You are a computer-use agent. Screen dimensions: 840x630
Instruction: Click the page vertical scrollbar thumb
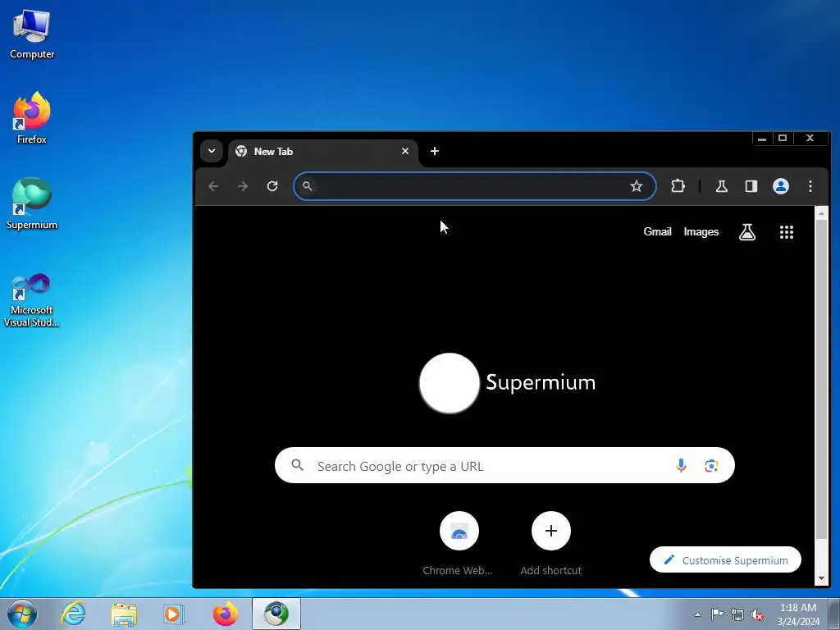click(821, 379)
